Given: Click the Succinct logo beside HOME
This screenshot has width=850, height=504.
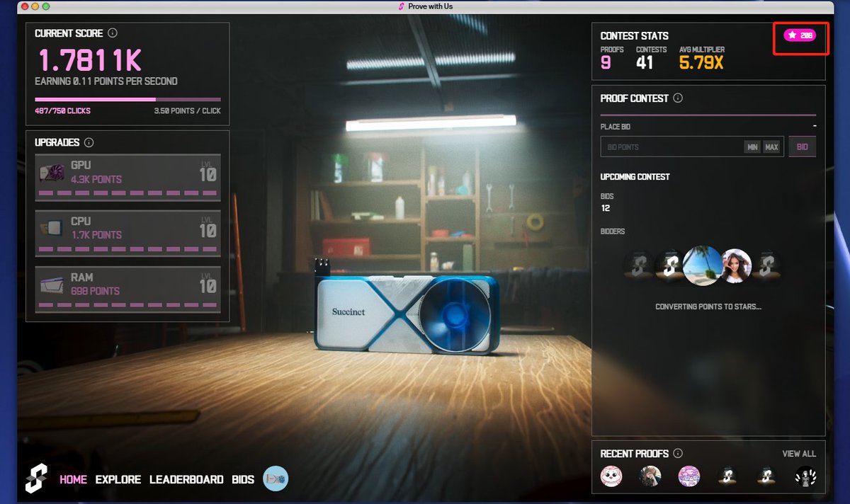Looking at the screenshot, I should pos(37,479).
